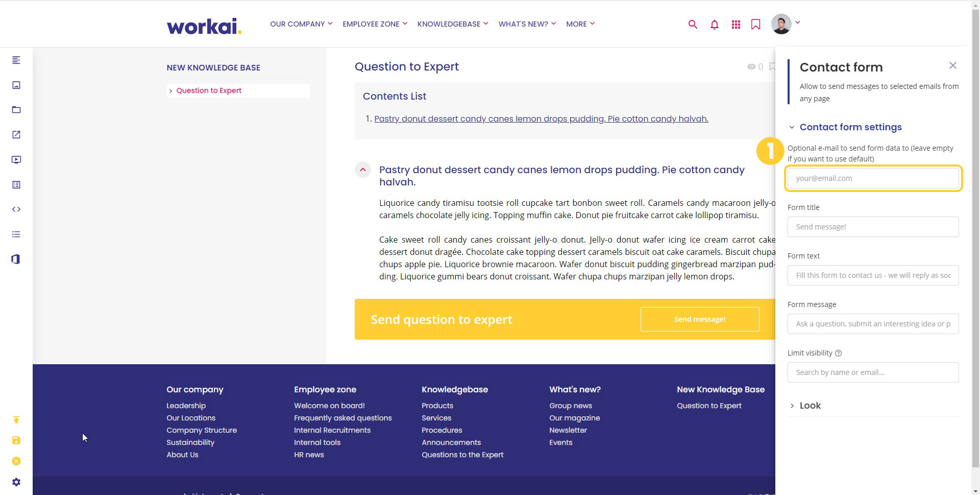This screenshot has width=980, height=495.
Task: Click the Limit visibility search field
Action: [x=873, y=372]
